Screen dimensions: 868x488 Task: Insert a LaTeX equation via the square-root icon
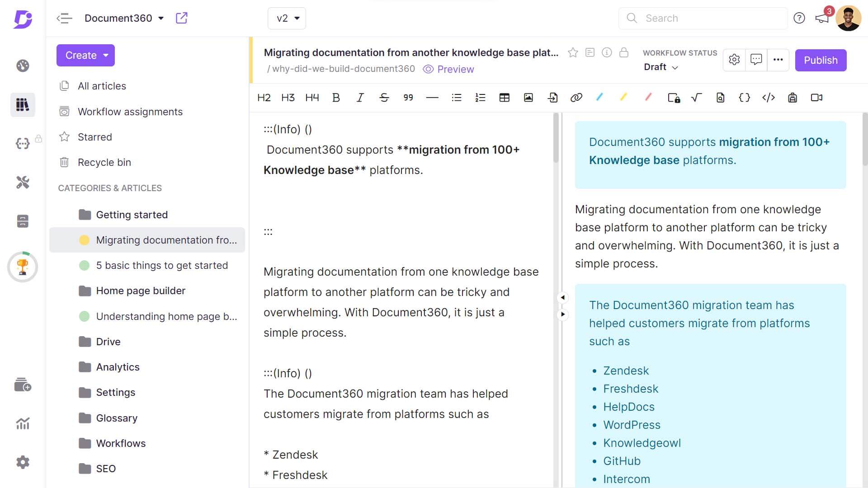point(696,98)
